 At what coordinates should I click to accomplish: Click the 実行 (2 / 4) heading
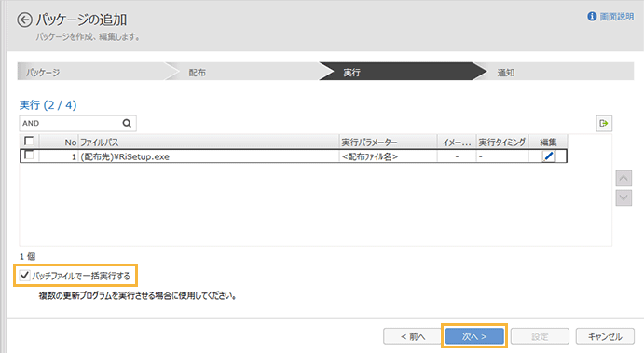pyautogui.click(x=48, y=105)
